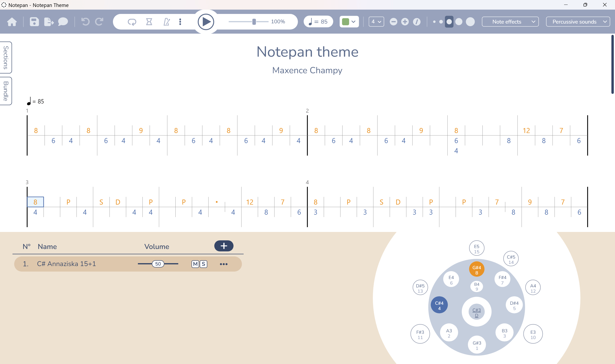Tap the A3 2 handpan note
This screenshot has height=364, width=615.
[449, 333]
